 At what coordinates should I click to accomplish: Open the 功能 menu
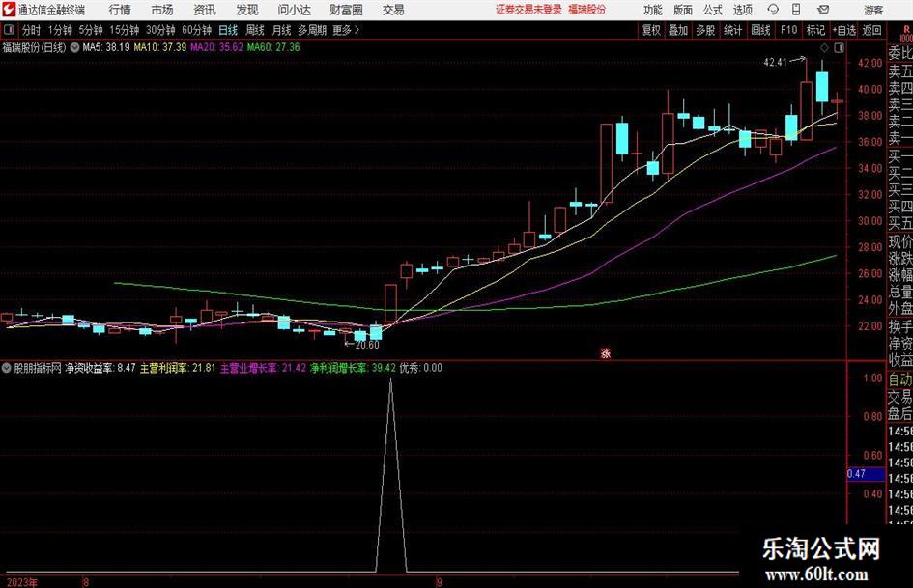point(653,10)
